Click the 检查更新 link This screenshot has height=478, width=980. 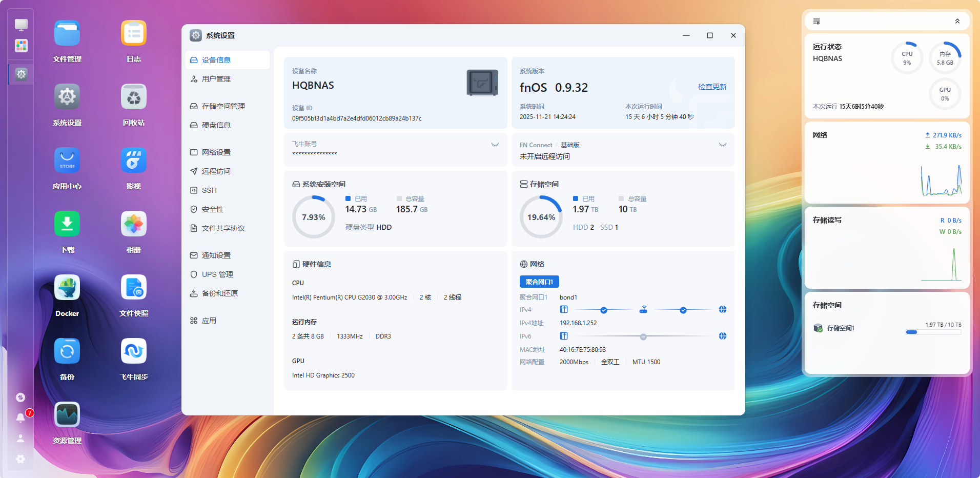point(712,87)
